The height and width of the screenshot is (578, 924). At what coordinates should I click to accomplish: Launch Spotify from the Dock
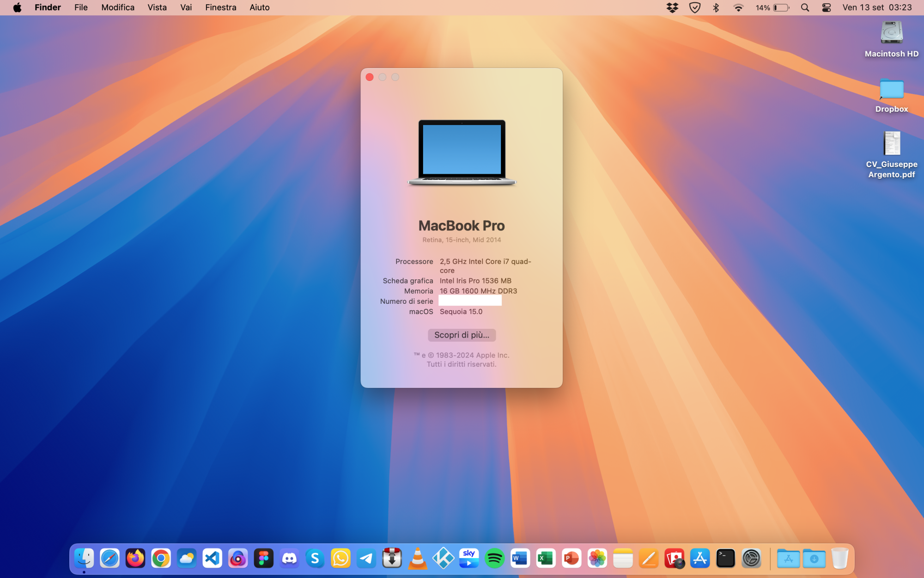point(494,559)
